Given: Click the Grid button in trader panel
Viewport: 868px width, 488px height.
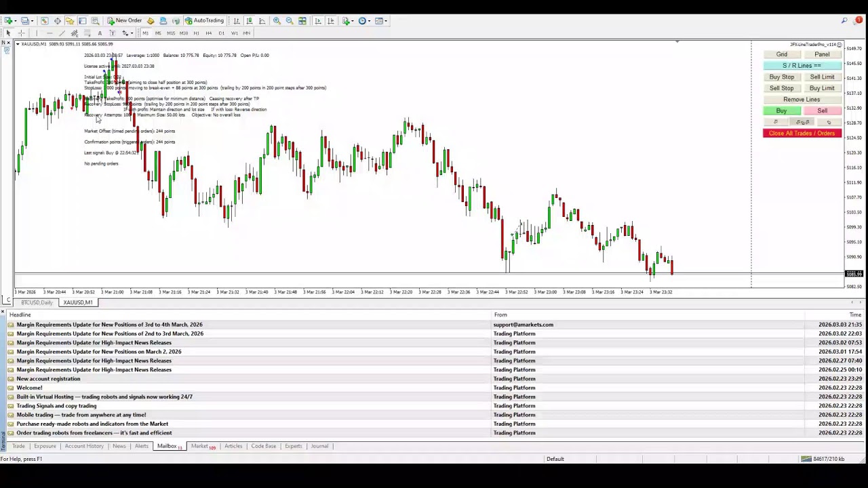Looking at the screenshot, I should 781,54.
